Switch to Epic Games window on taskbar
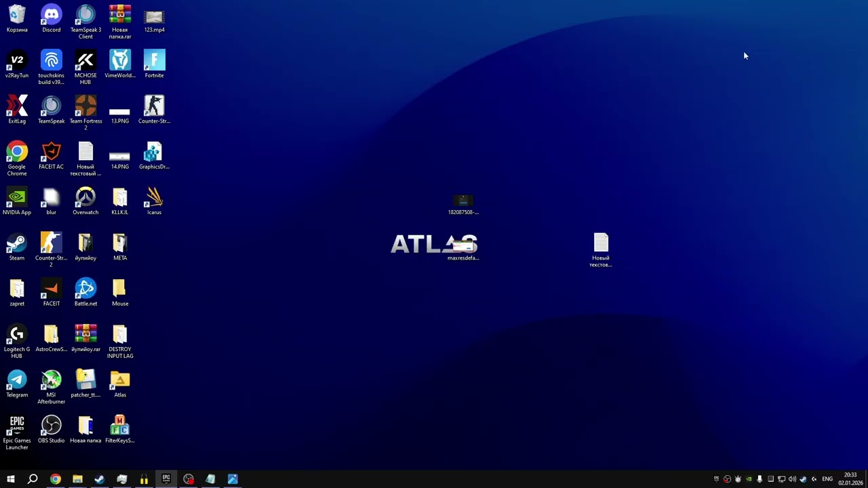This screenshot has height=488, width=868. coord(166,479)
